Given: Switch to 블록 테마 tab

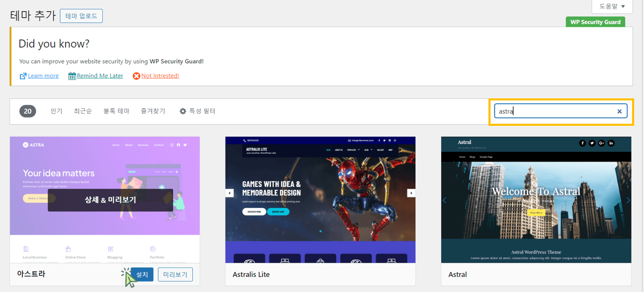Looking at the screenshot, I should 117,111.
